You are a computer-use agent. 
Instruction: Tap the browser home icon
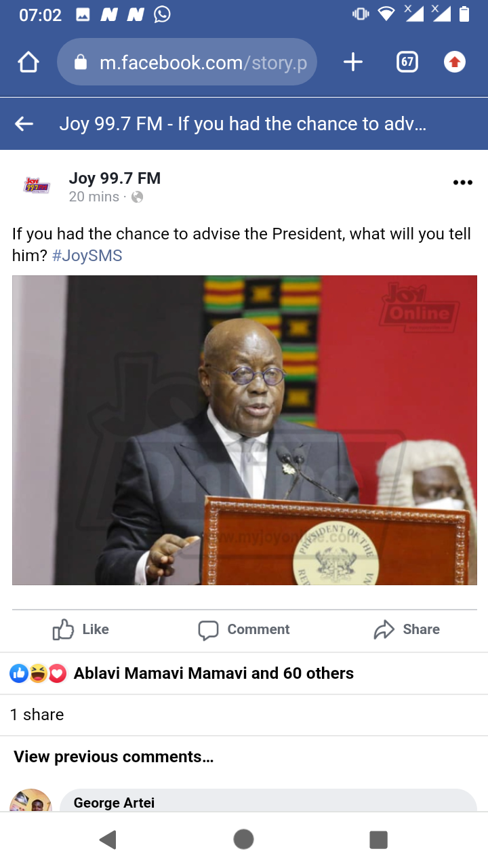tap(28, 62)
